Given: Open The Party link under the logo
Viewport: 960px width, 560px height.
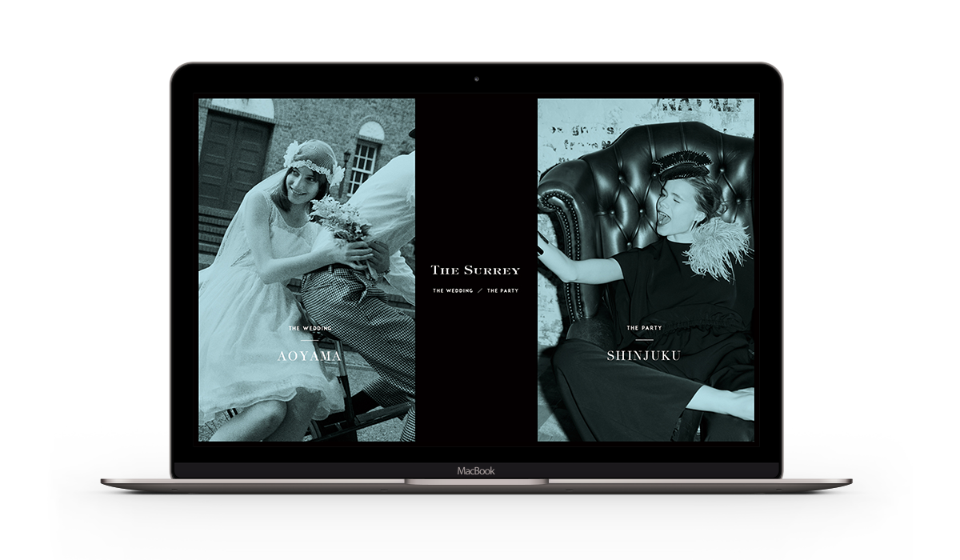Looking at the screenshot, I should tap(501, 290).
